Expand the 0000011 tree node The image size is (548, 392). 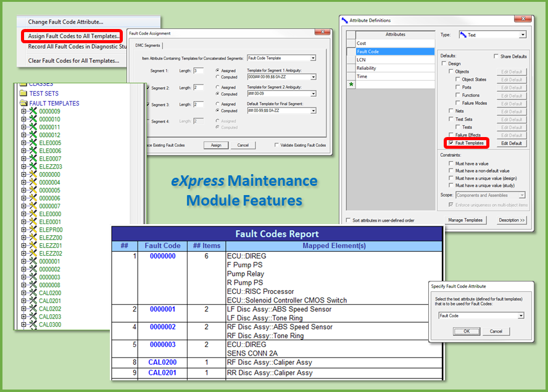click(x=23, y=127)
